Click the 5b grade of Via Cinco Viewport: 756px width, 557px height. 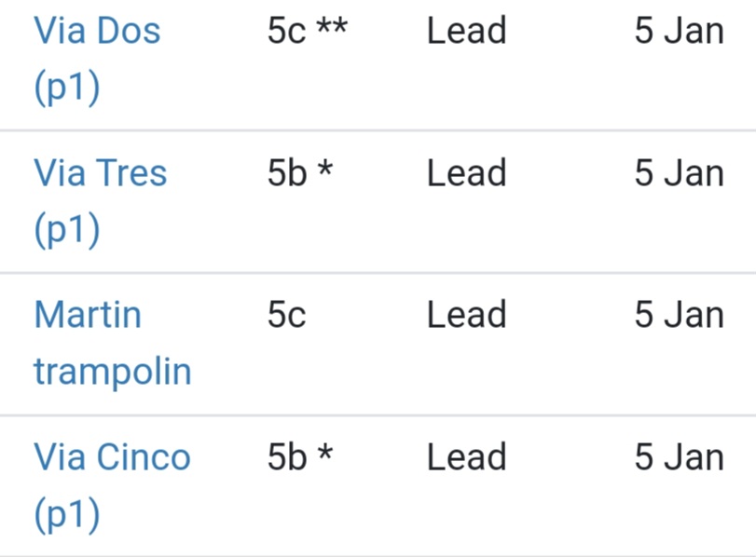point(287,457)
